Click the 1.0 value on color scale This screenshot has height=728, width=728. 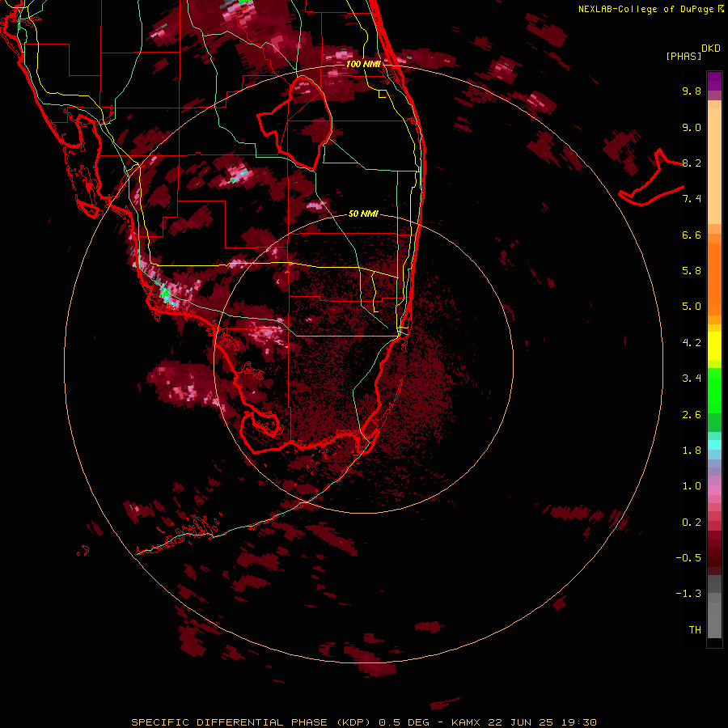pos(692,486)
